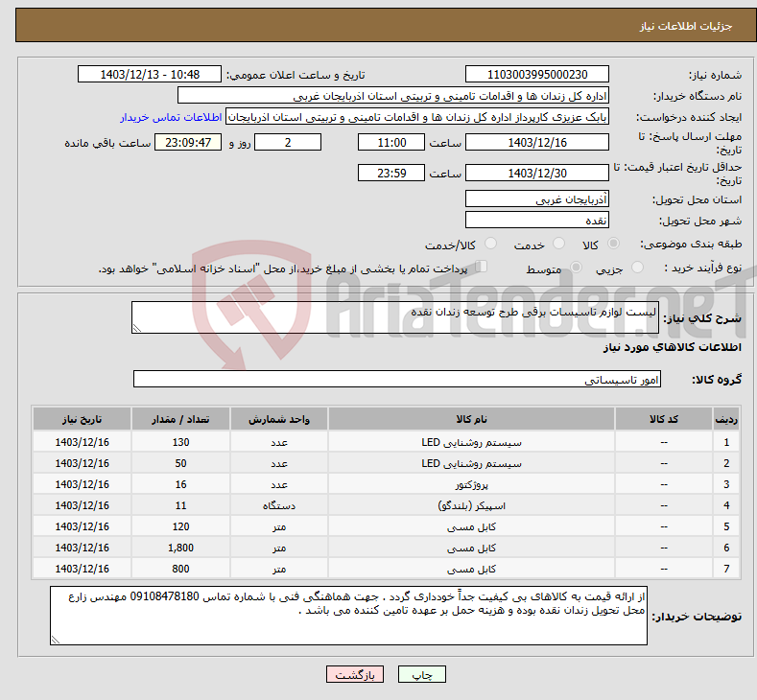This screenshot has height=700, width=757.
Task: Click the price validity date 1403/12/30 field
Action: tap(537, 173)
